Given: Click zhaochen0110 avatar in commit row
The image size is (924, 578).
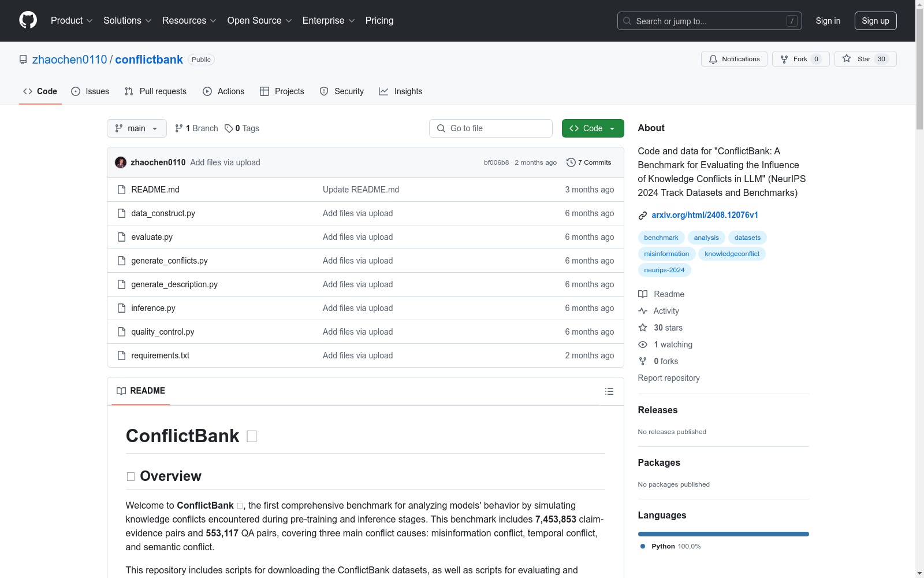Looking at the screenshot, I should (121, 162).
